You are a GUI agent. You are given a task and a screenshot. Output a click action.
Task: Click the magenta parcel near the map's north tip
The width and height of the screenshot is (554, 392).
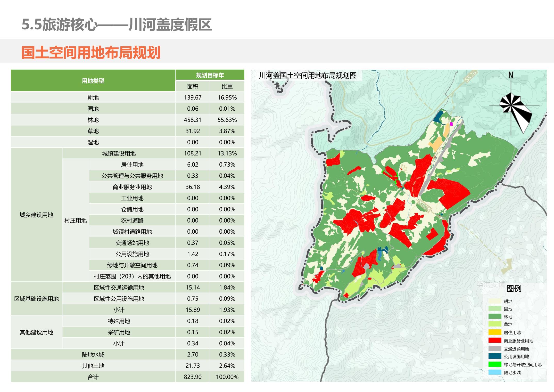point(451,124)
